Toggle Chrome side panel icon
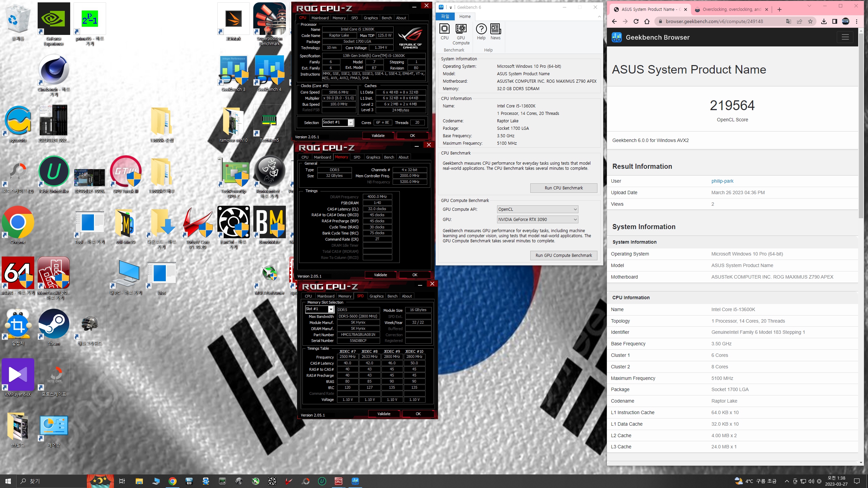Screen dimensions: 868x488 (835, 21)
